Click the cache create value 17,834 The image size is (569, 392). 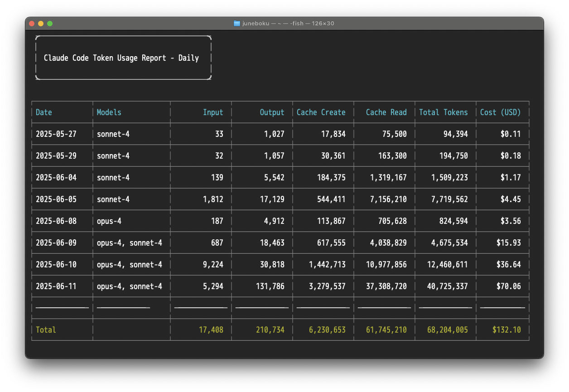[333, 134]
